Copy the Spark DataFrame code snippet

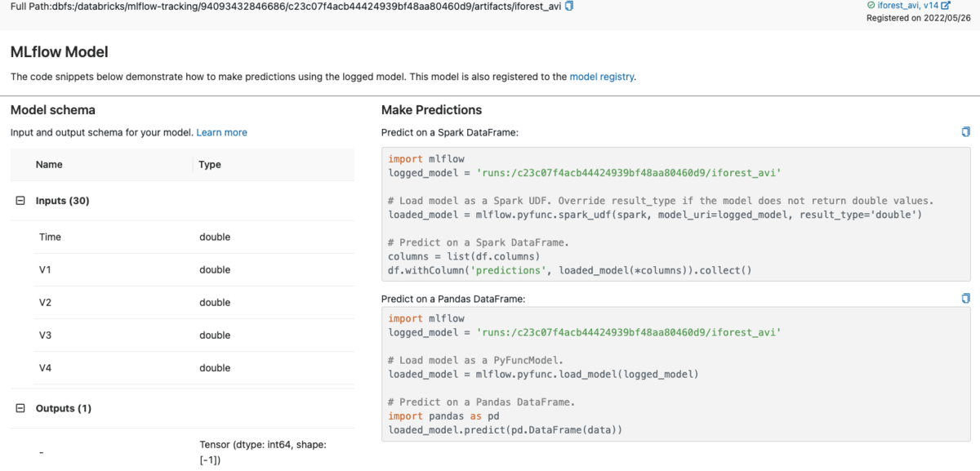966,131
